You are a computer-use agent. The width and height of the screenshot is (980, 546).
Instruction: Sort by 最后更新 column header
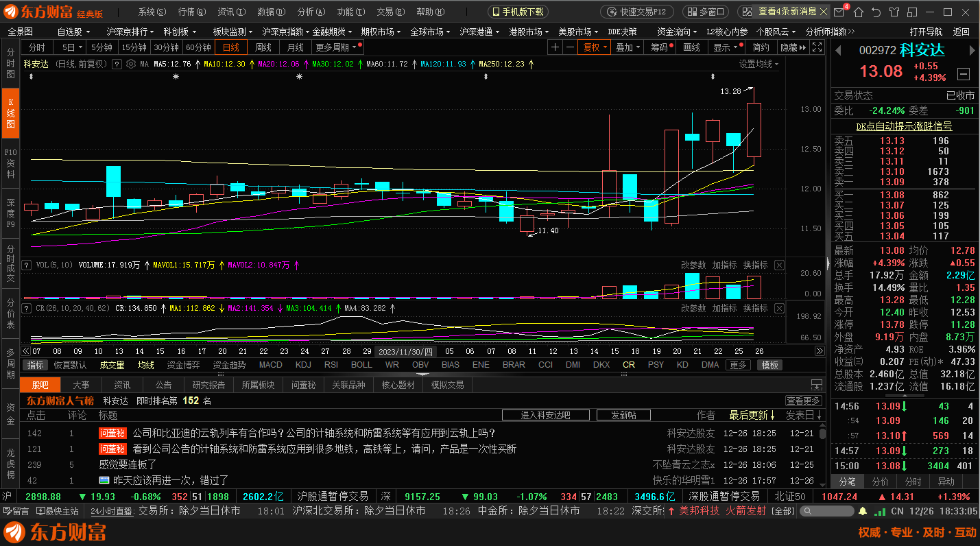tap(752, 415)
